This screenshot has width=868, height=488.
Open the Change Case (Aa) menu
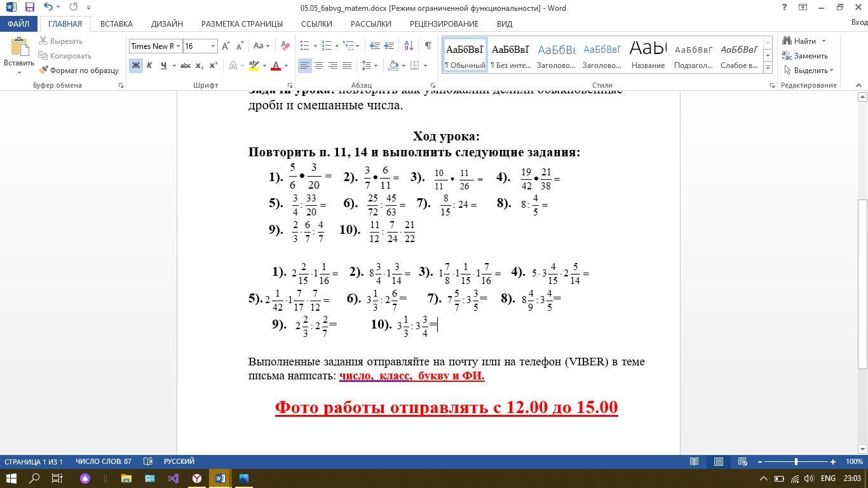[261, 46]
